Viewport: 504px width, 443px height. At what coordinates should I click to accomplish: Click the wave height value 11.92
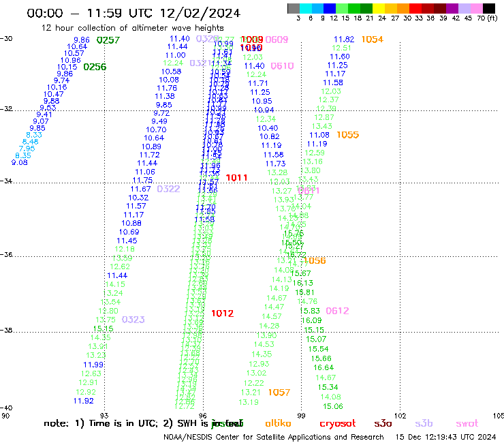(x=84, y=401)
